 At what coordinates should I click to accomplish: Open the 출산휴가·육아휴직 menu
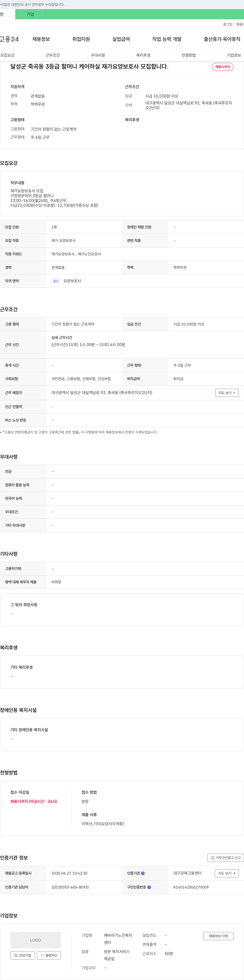tap(222, 39)
